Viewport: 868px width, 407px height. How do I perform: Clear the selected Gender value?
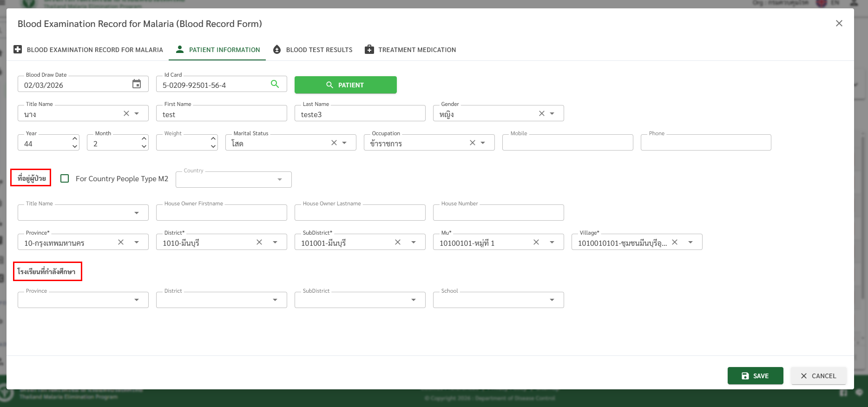tap(541, 113)
